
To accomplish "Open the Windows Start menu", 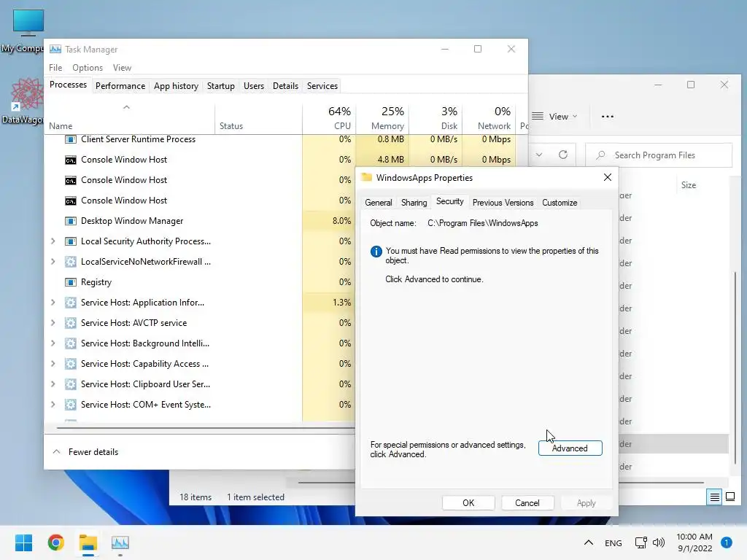I will click(23, 542).
